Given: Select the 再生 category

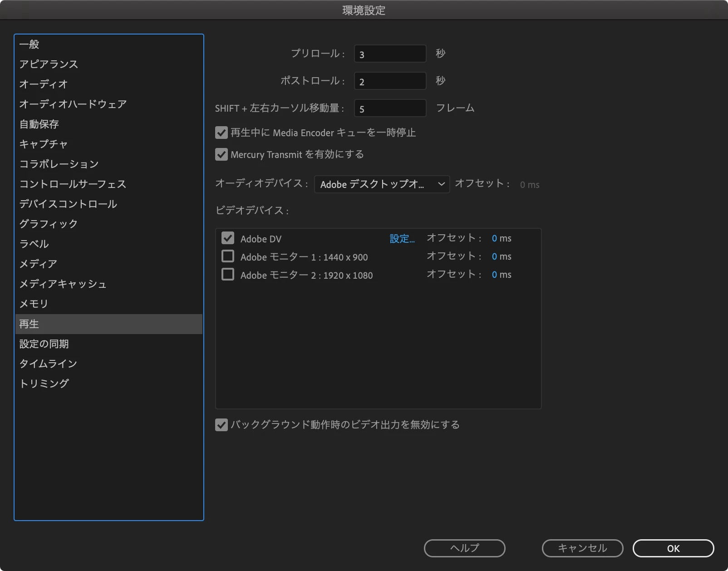Looking at the screenshot, I should coord(108,324).
